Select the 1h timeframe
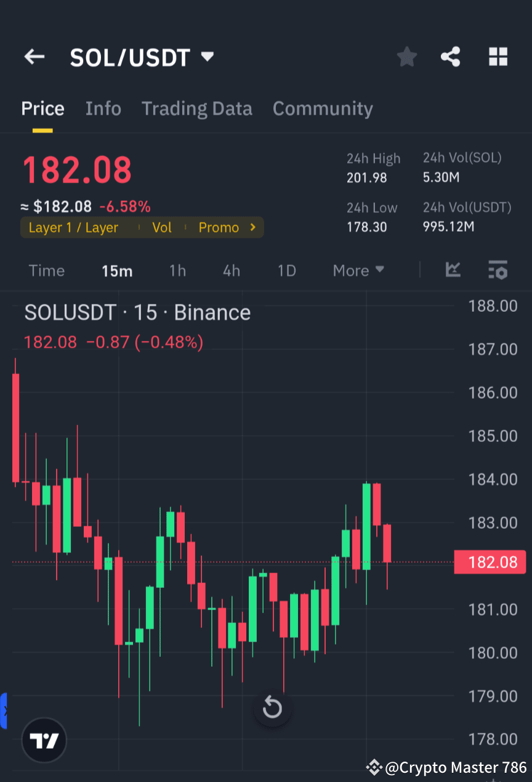The image size is (532, 782). (x=177, y=270)
